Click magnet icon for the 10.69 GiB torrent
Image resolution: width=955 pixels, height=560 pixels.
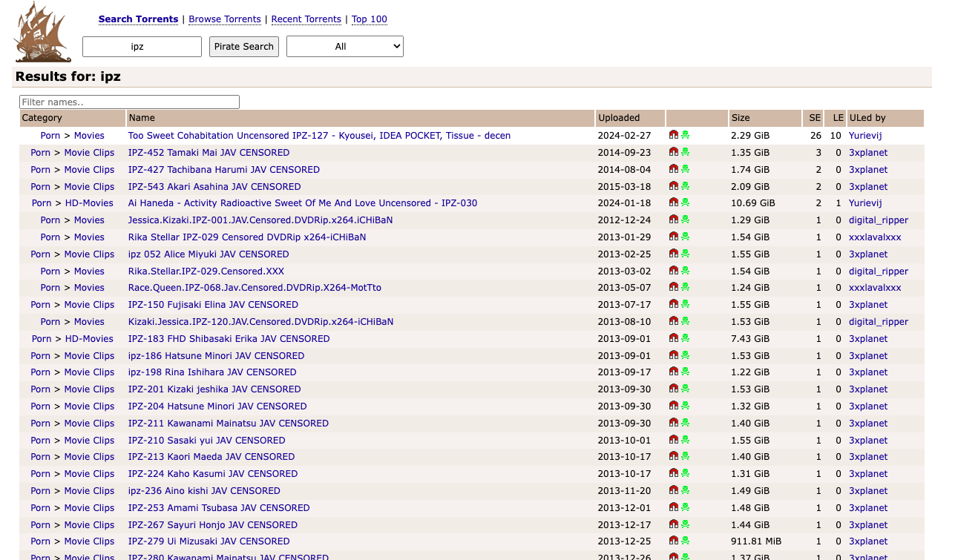click(x=674, y=202)
